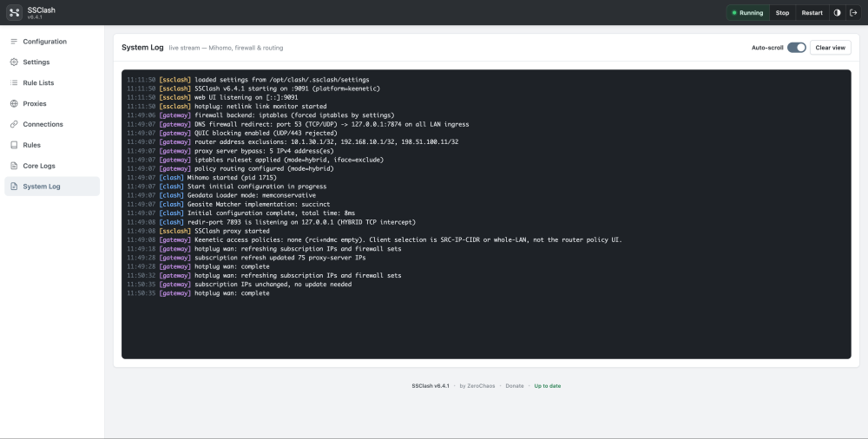Select the System Log menu item
Screen dimensions: 868x439
(x=52, y=187)
